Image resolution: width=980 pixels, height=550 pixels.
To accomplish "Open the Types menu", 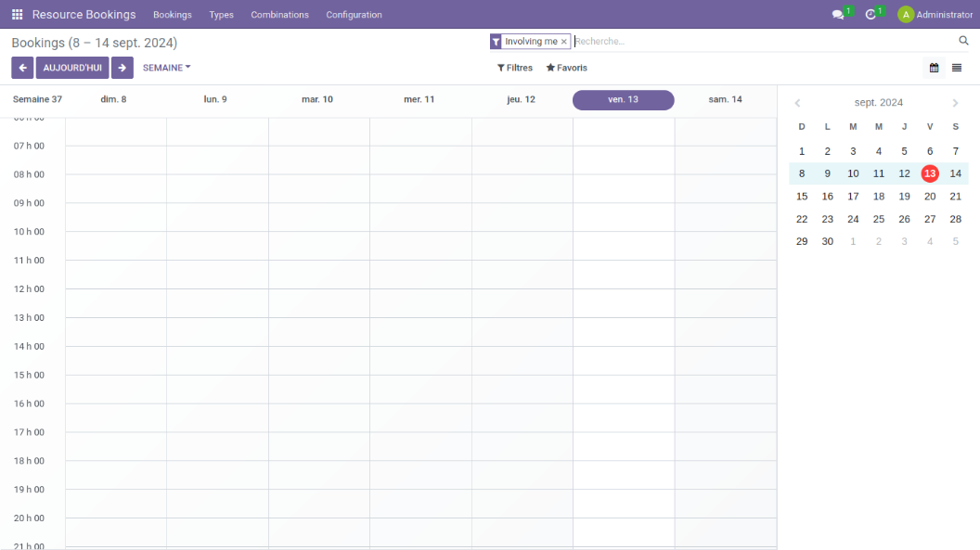I will pos(221,15).
